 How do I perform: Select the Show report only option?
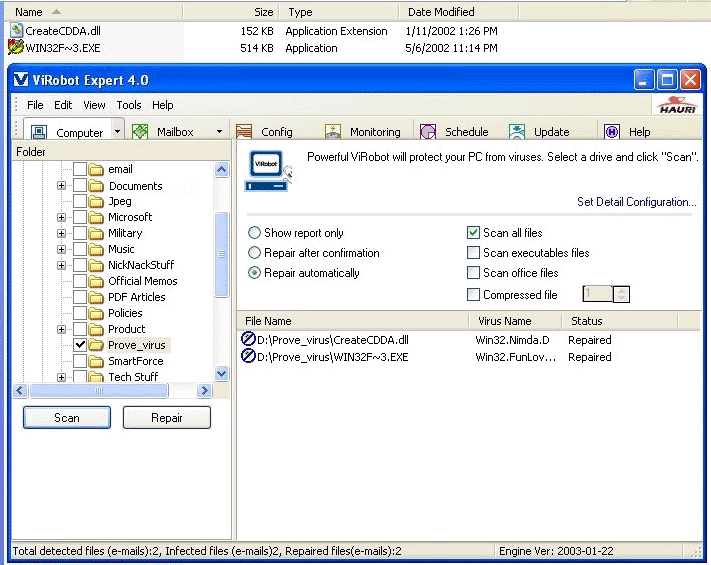[x=255, y=233]
